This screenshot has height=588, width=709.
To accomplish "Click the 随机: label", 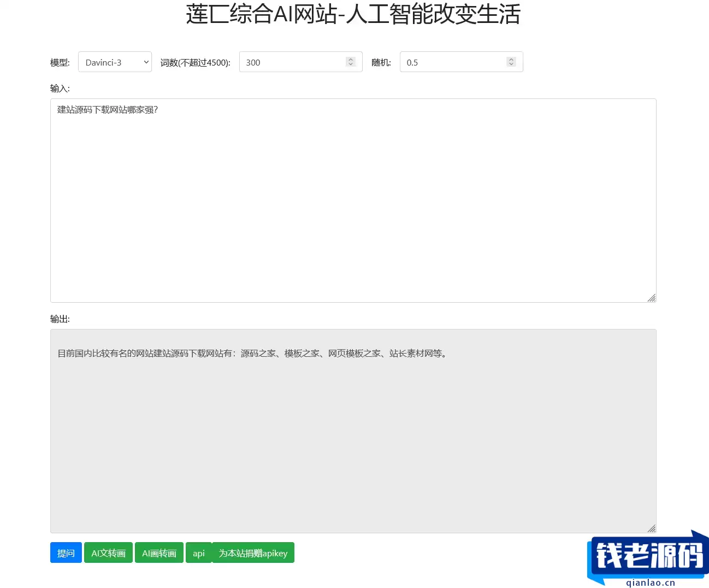I will point(381,62).
